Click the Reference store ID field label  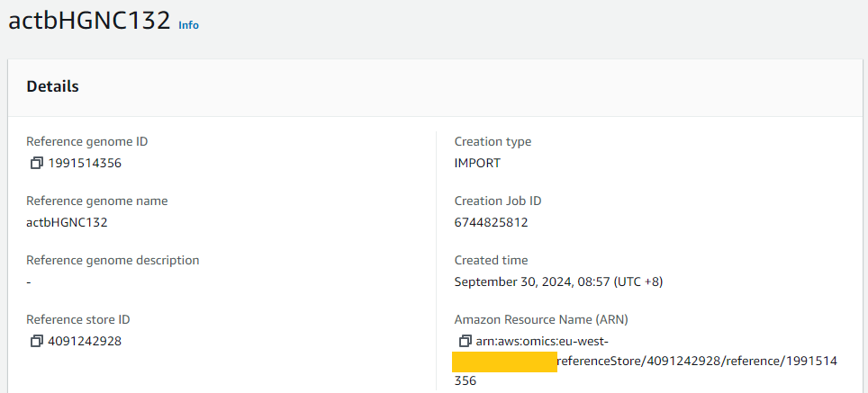tap(78, 319)
